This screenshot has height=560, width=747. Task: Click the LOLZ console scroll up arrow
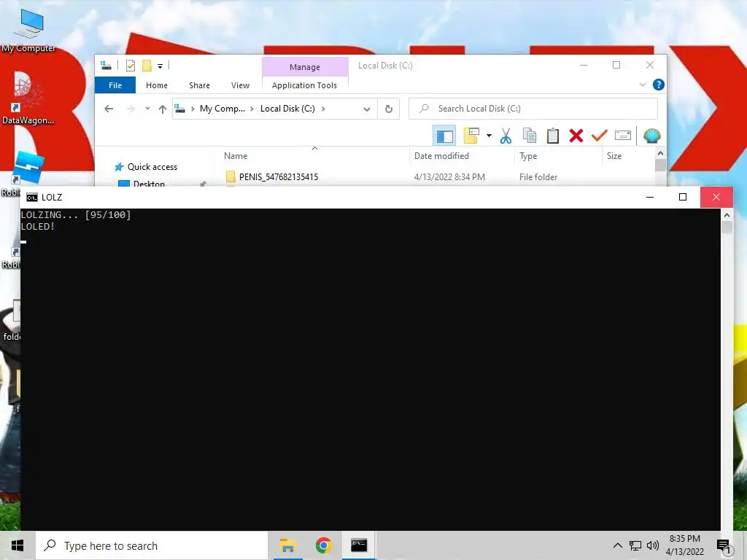(x=727, y=215)
